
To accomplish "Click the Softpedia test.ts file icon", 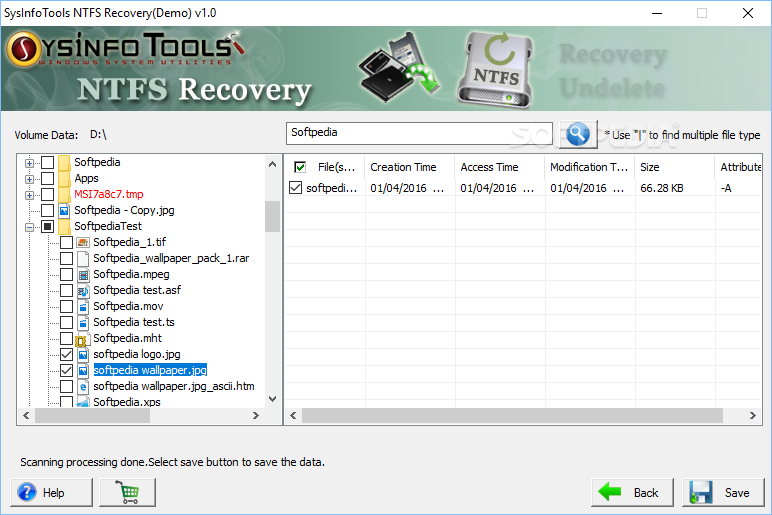I will tap(83, 322).
